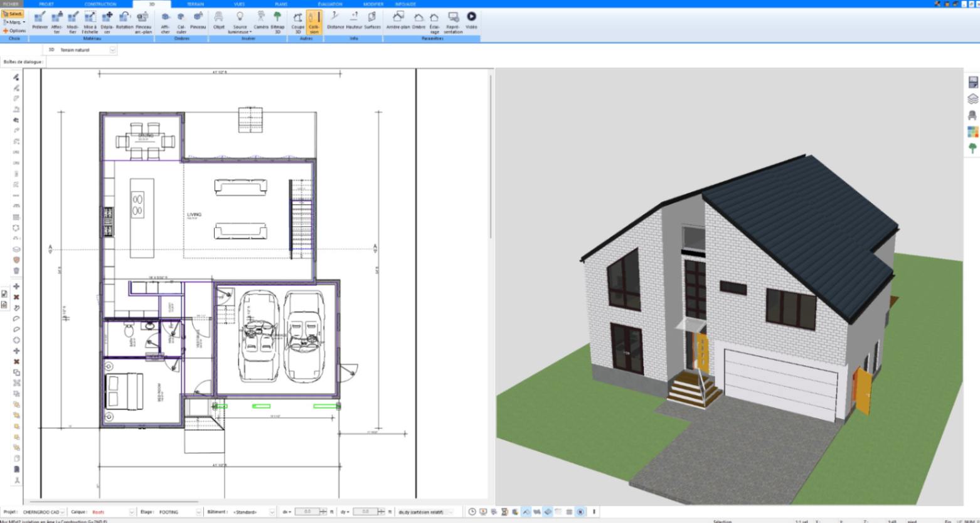Open the Surfaces info tool
Screen dimensions: 980x523
tap(373, 20)
